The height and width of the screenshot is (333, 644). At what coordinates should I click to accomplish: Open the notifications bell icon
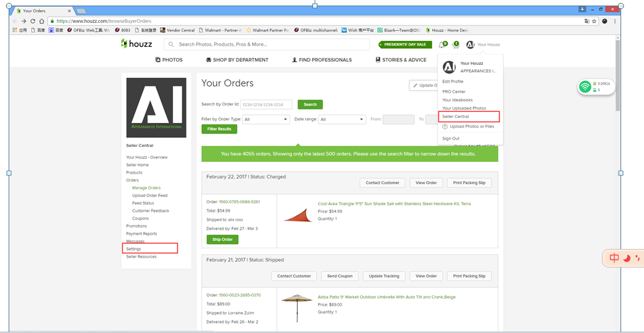442,44
